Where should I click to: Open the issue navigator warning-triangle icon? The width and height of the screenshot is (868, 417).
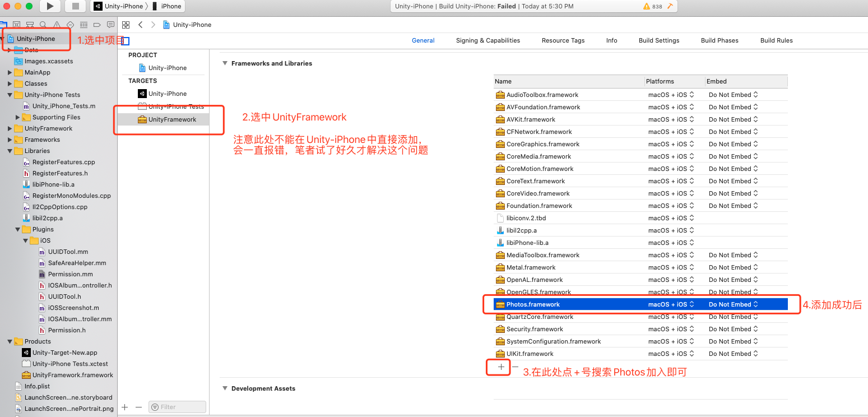point(57,25)
